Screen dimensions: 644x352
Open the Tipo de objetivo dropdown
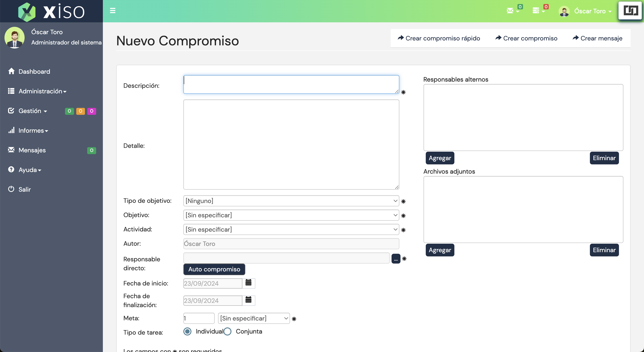click(291, 201)
